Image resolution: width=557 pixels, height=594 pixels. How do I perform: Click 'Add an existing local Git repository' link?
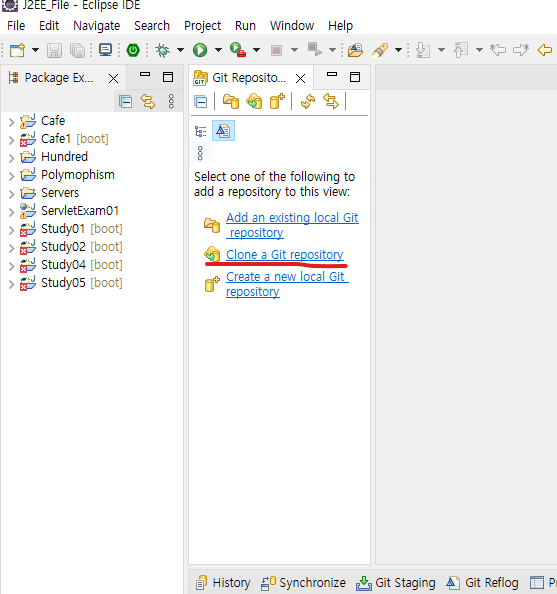(292, 225)
